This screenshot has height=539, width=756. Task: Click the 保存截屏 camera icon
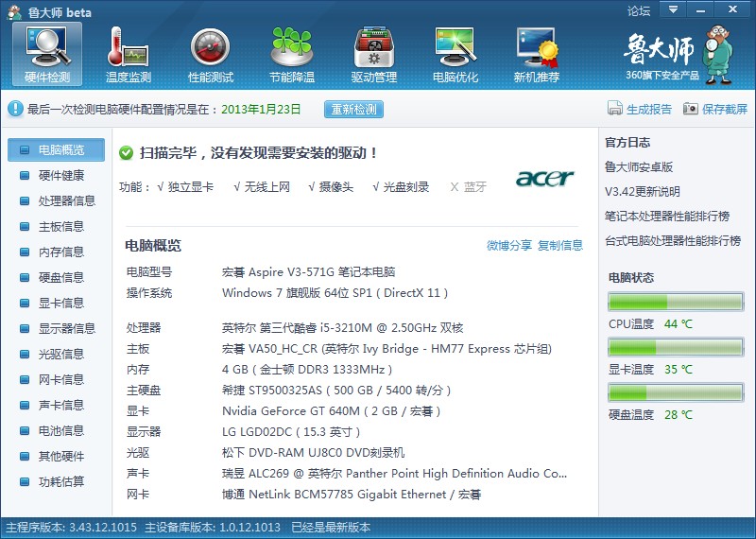691,109
